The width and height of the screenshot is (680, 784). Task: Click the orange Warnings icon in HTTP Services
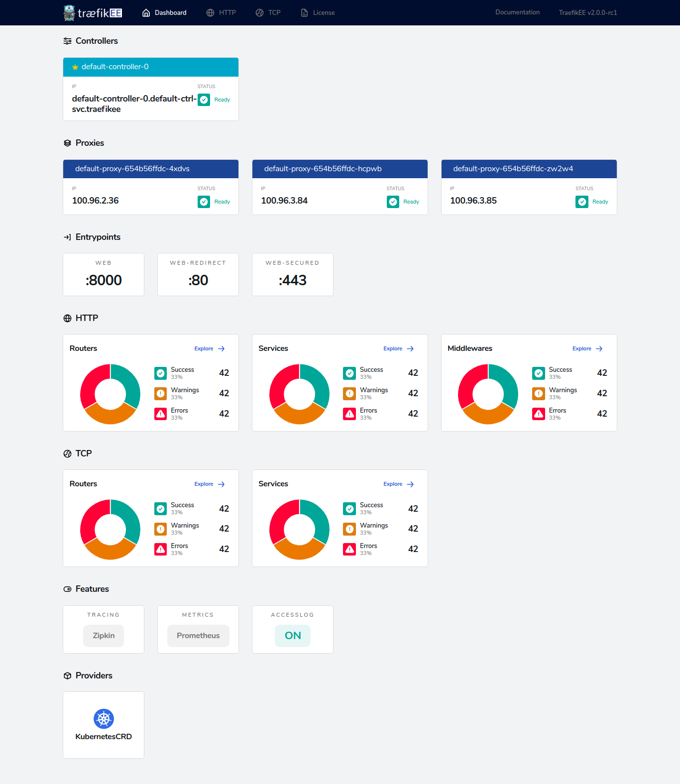pos(349,393)
